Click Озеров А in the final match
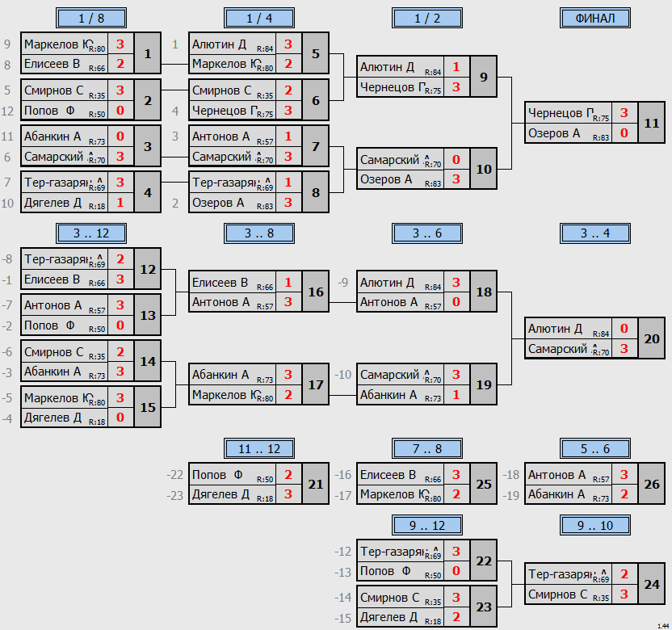 pos(554,133)
